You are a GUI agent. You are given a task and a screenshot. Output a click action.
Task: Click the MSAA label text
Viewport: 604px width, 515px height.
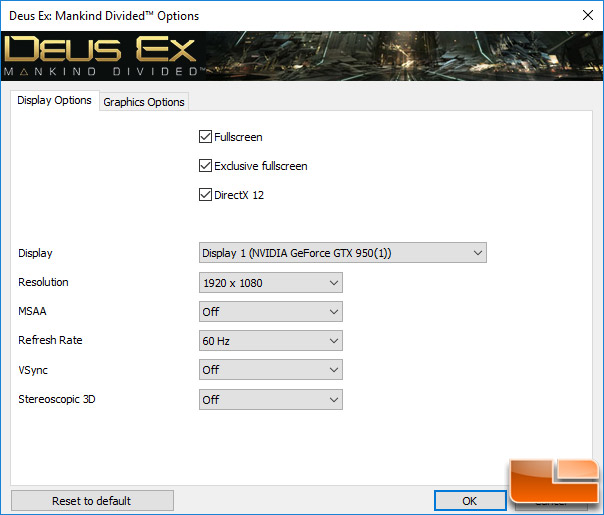[x=32, y=311]
